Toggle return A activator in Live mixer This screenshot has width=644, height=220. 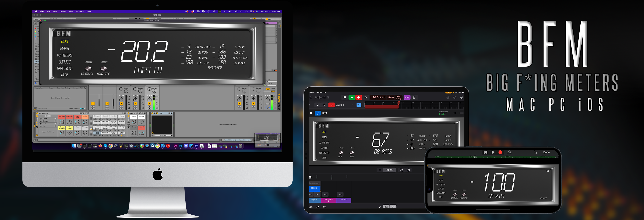[239, 103]
